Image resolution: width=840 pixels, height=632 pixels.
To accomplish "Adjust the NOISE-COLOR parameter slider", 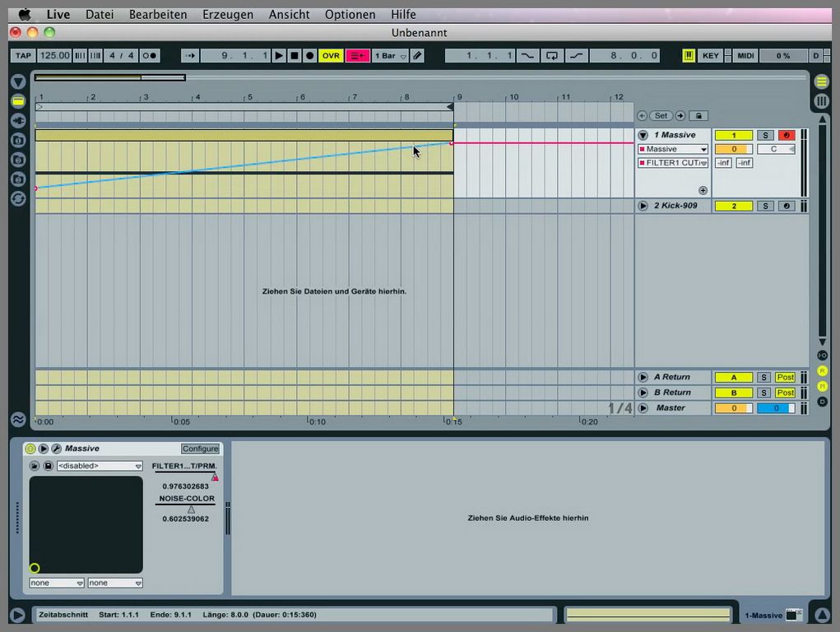I will (185, 509).
